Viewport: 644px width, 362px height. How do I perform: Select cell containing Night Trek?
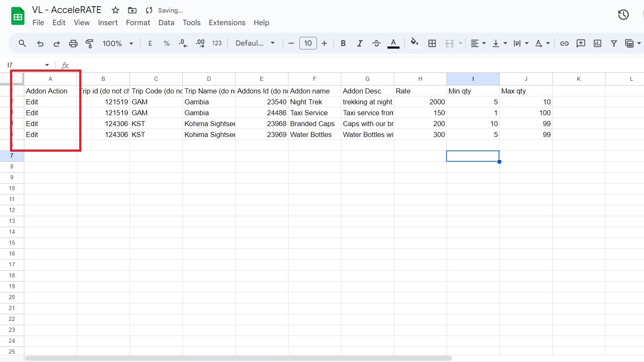(x=314, y=102)
